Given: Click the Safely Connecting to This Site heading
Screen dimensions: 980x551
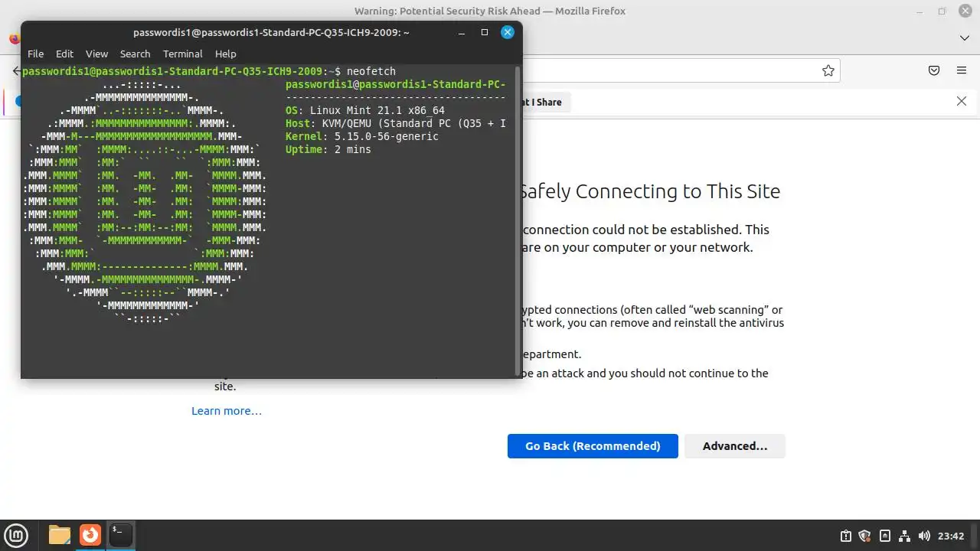Looking at the screenshot, I should 649,191.
